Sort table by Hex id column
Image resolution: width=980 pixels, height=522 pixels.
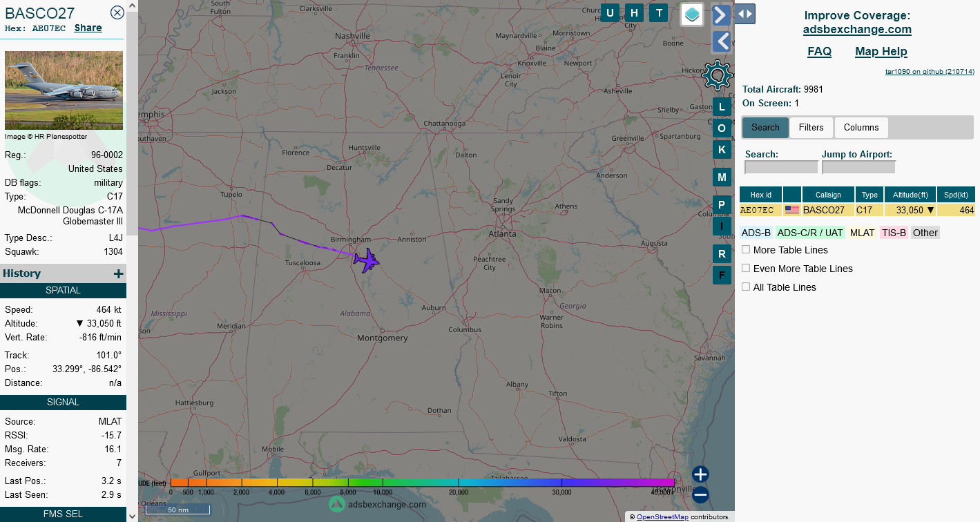(760, 195)
